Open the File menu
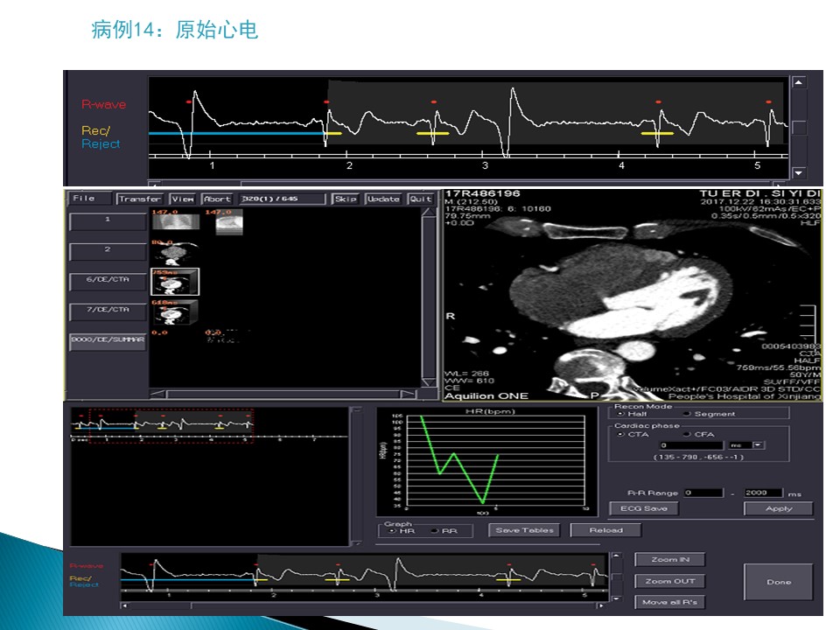This screenshot has width=840, height=630. (x=84, y=199)
